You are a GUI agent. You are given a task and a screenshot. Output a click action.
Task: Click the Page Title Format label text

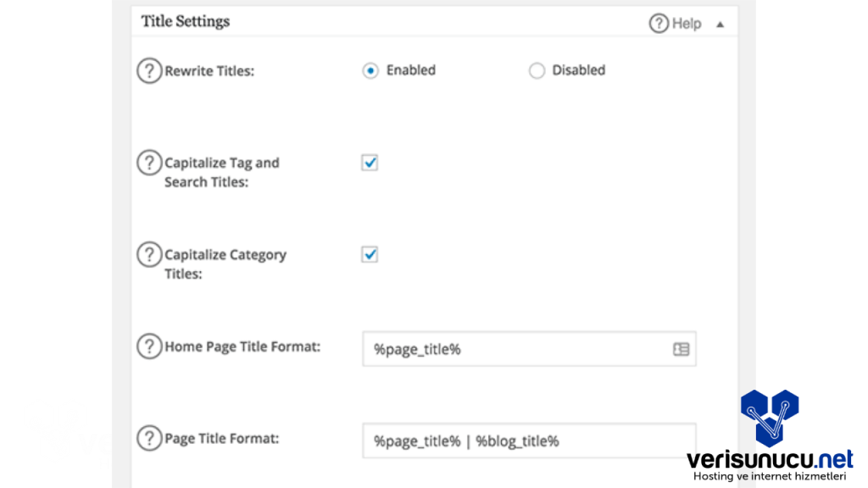pos(222,438)
